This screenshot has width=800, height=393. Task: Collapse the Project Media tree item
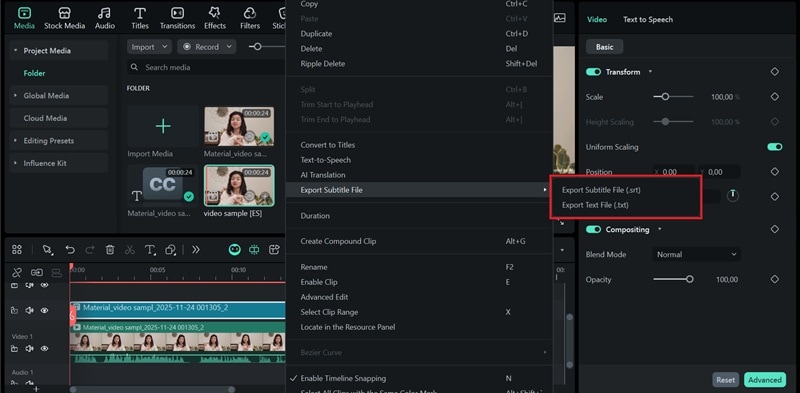(15, 51)
